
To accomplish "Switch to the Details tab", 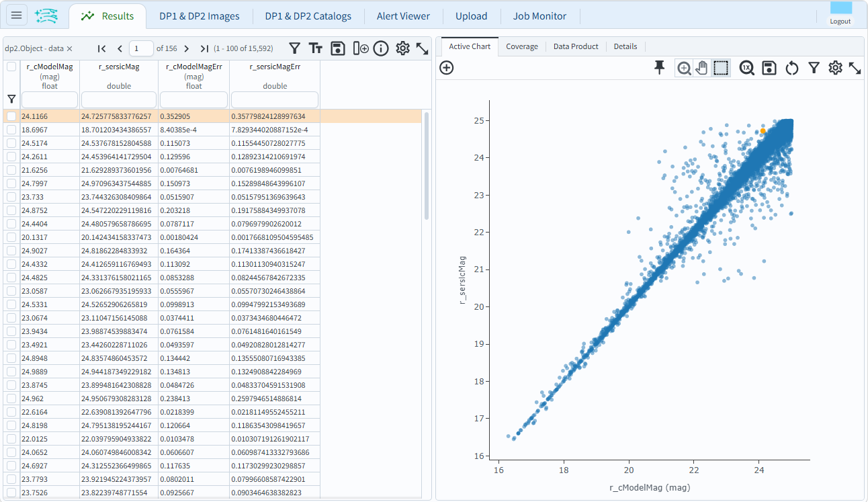I will (x=625, y=46).
